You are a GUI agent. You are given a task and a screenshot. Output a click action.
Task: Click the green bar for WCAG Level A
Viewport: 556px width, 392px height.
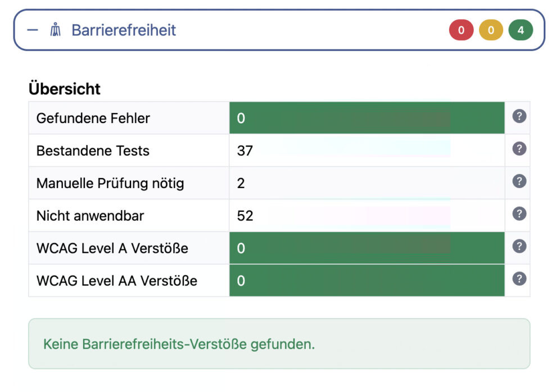coord(365,247)
